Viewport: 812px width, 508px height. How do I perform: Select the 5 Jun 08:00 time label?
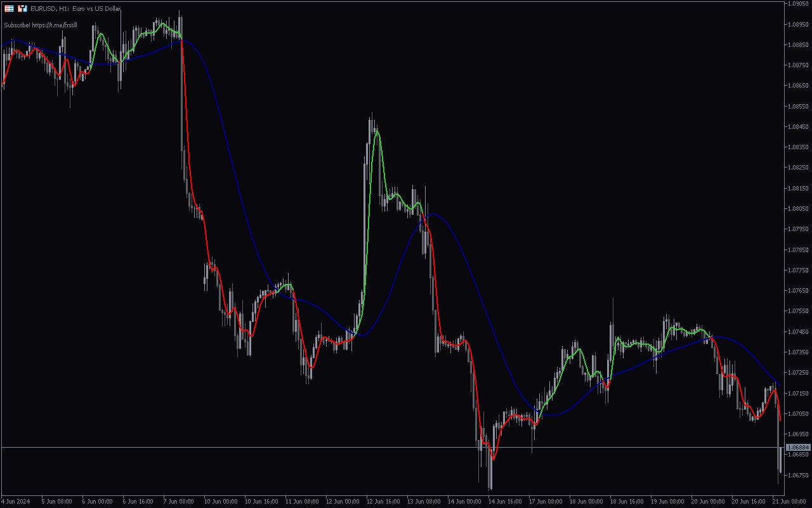pyautogui.click(x=57, y=501)
